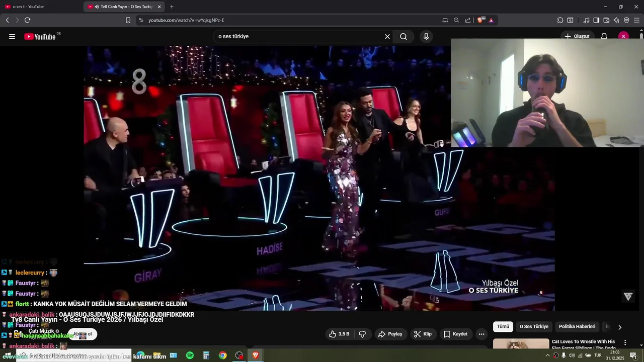Image resolution: width=644 pixels, height=362 pixels.
Task: Click the video title text
Action: pyautogui.click(x=87, y=320)
